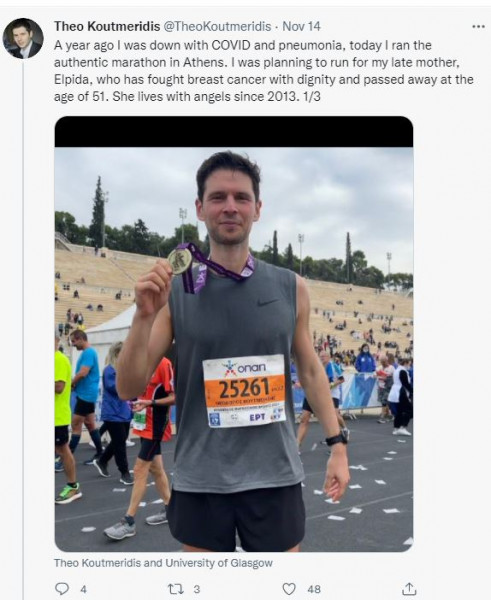Open Theo Koutmeridis profile avatar
Screen dimensions: 491x600
(x=23, y=38)
